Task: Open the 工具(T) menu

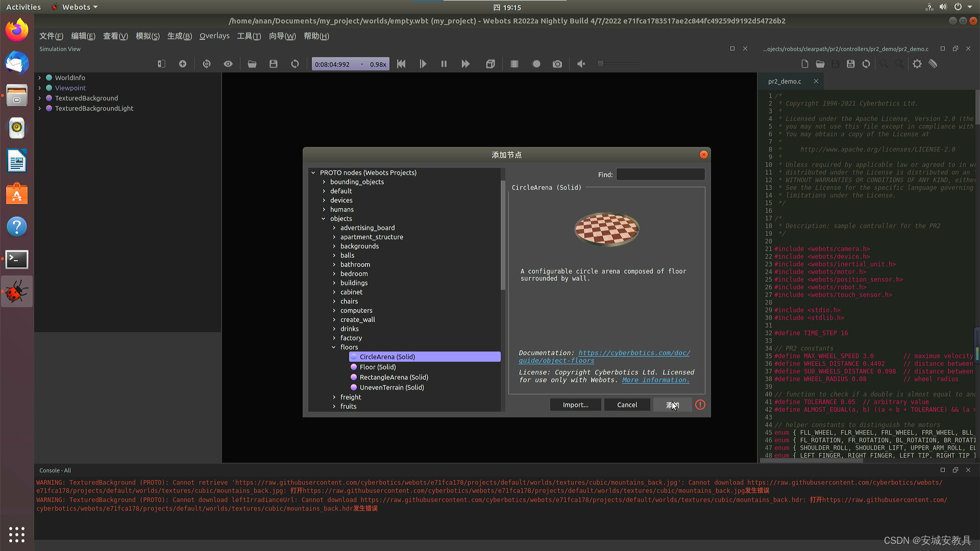Action: [249, 36]
